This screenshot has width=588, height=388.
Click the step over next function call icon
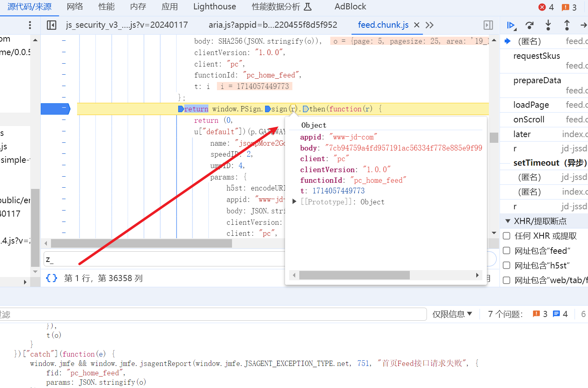[529, 25]
